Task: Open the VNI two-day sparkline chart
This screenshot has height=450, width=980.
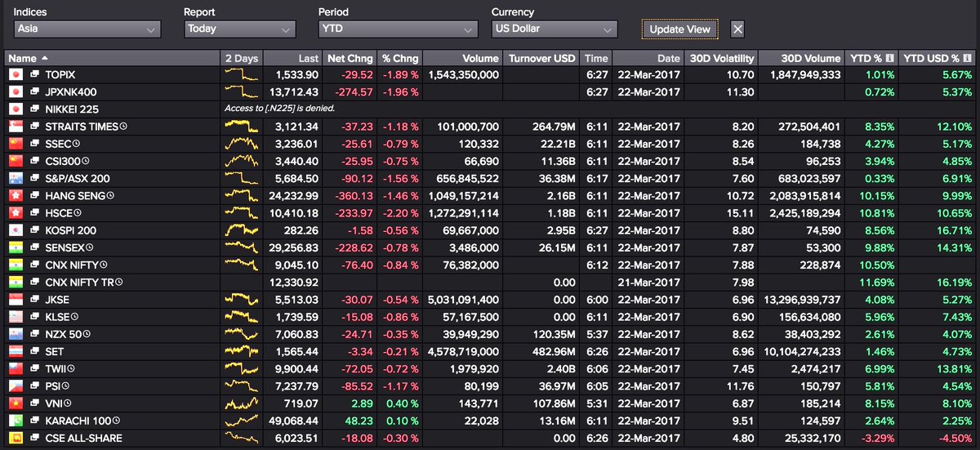Action: (x=242, y=403)
